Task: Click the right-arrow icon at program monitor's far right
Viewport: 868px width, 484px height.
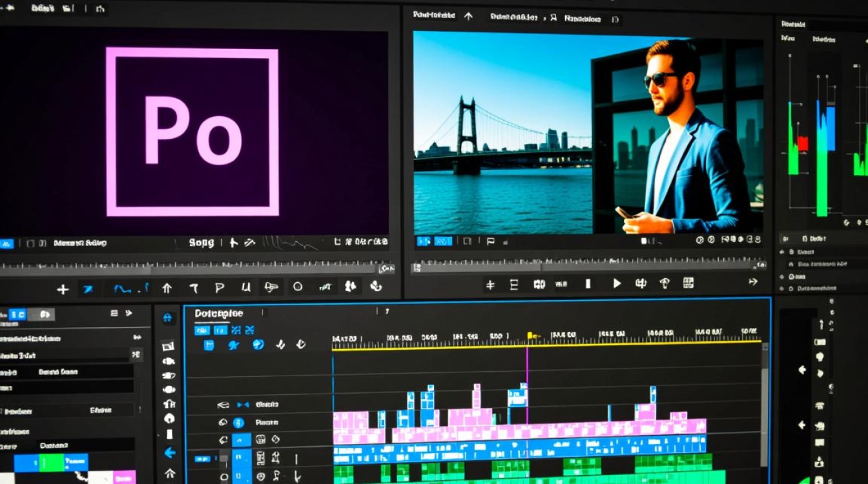Action: point(752,281)
